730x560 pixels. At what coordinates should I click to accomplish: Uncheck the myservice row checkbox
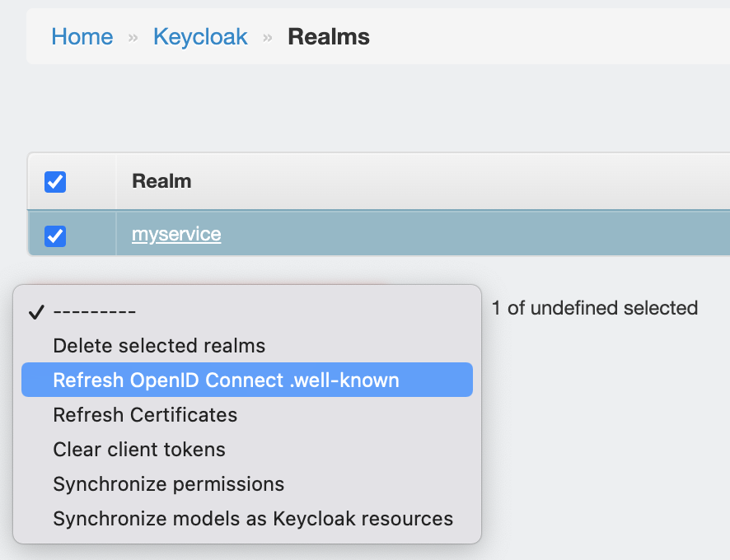click(x=55, y=236)
